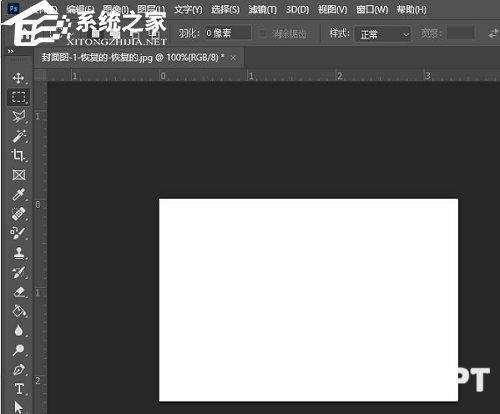This screenshot has height=414, width=500.
Task: Toggle the anti-alias checkbox
Action: click(263, 33)
